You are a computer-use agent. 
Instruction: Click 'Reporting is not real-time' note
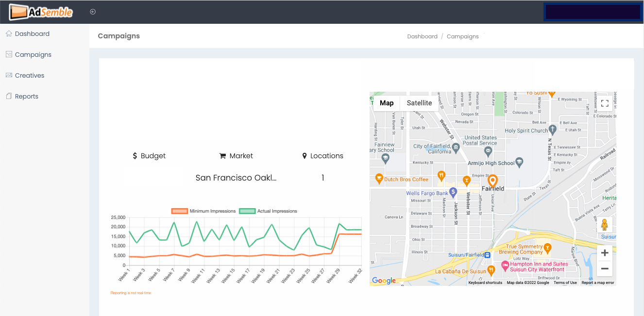click(x=131, y=293)
